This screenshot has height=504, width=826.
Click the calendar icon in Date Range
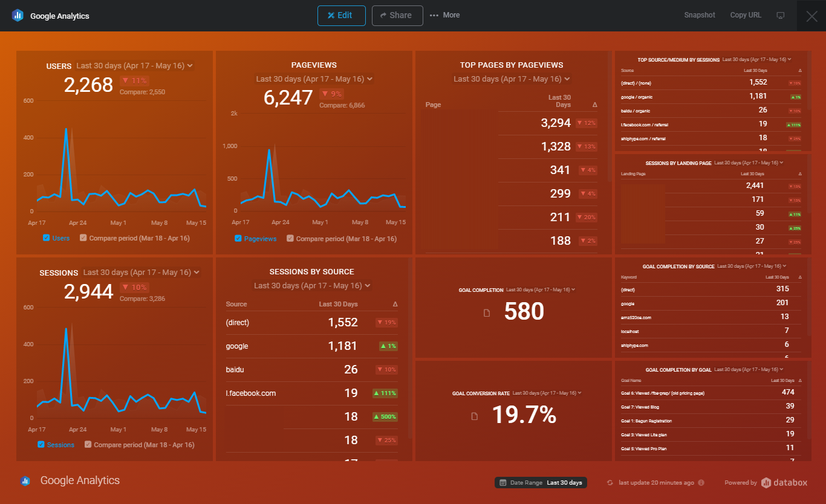(x=502, y=483)
